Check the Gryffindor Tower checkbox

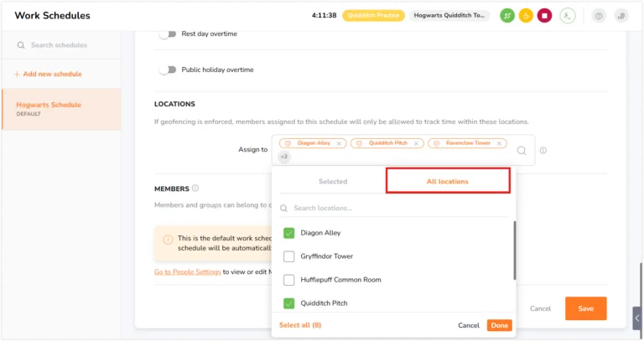[x=289, y=256]
